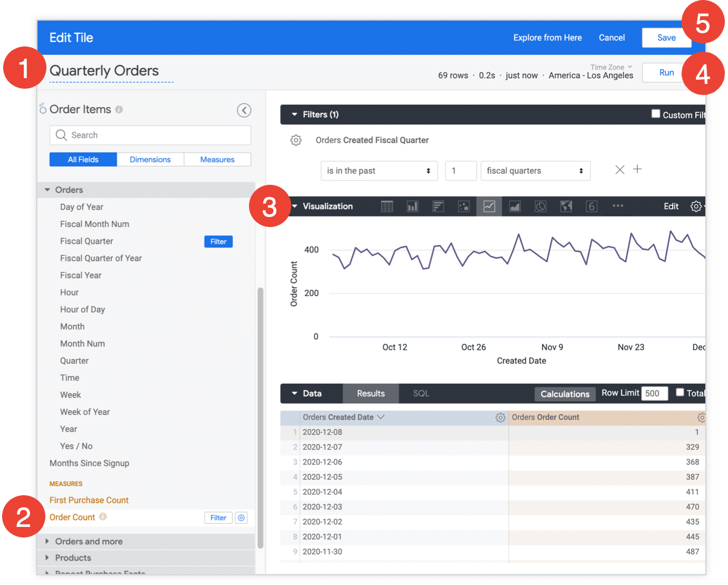Viewport: 728px width, 585px height.
Task: Click Explore from Here
Action: (548, 37)
